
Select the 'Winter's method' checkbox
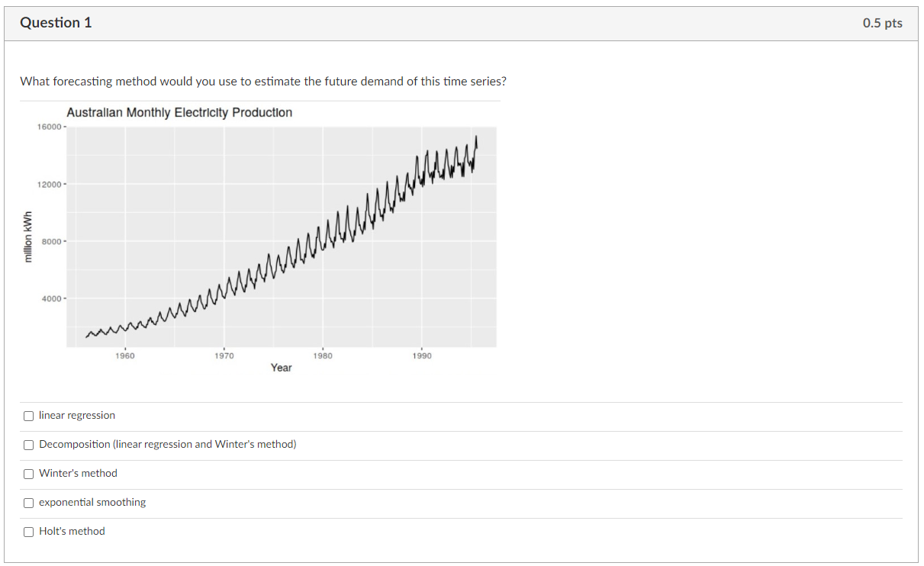28,474
